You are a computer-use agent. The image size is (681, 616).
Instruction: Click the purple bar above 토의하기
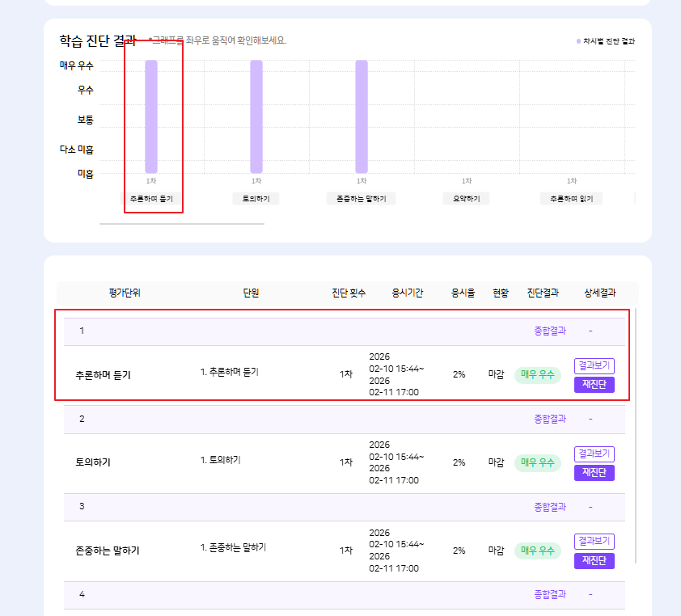click(x=256, y=116)
